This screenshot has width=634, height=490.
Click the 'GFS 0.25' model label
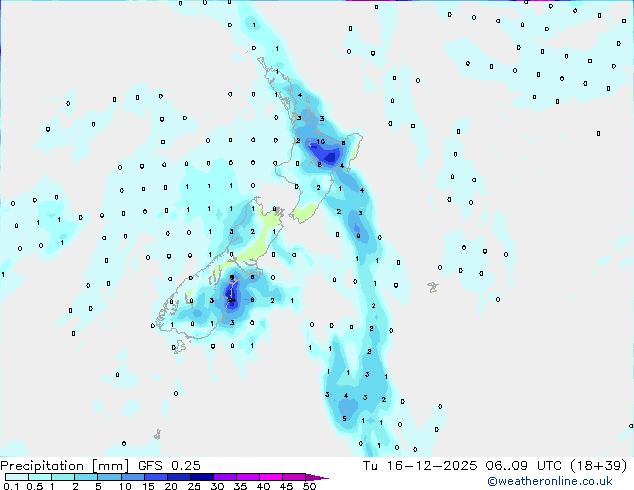(x=169, y=465)
